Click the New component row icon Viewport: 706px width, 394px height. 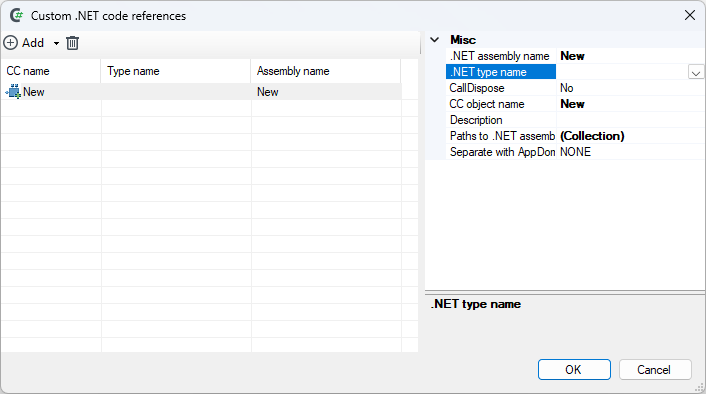13,91
